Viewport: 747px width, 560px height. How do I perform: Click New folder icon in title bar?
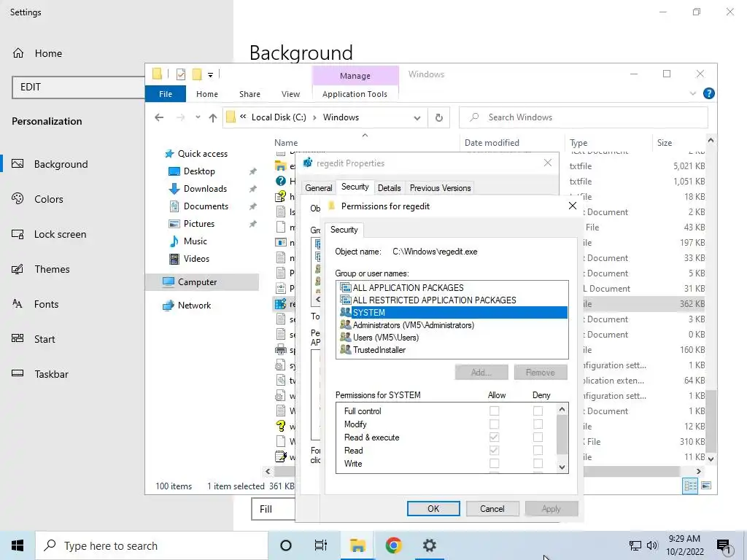point(197,74)
